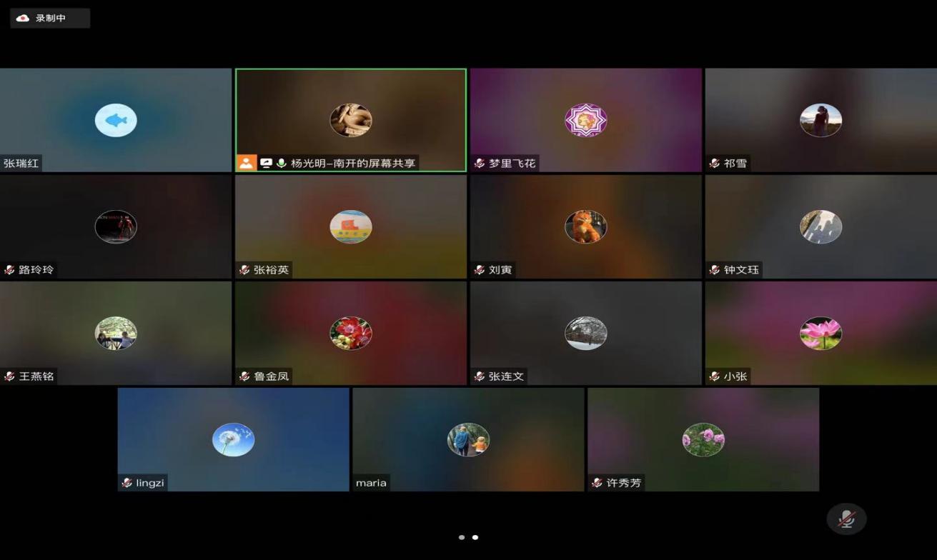Select 许秀芳's pink flowers avatar
This screenshot has height=560, width=937.
tap(703, 439)
